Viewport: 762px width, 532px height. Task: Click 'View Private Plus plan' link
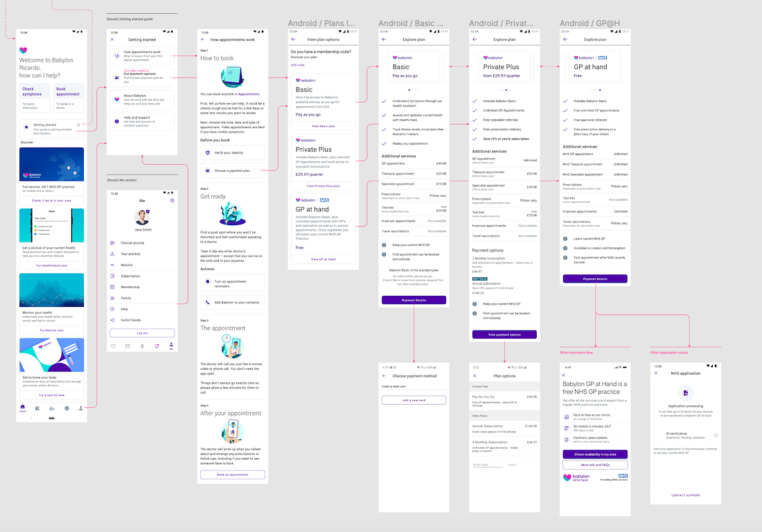pyautogui.click(x=324, y=186)
